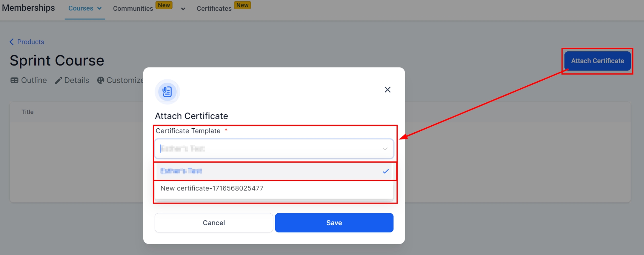Click the checkmark on the selected template
Screen dimensions: 644x255
(x=385, y=171)
